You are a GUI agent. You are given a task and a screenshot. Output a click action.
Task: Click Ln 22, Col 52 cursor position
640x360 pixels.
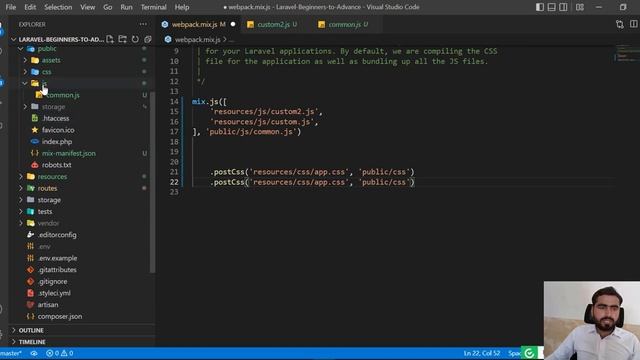coord(481,353)
